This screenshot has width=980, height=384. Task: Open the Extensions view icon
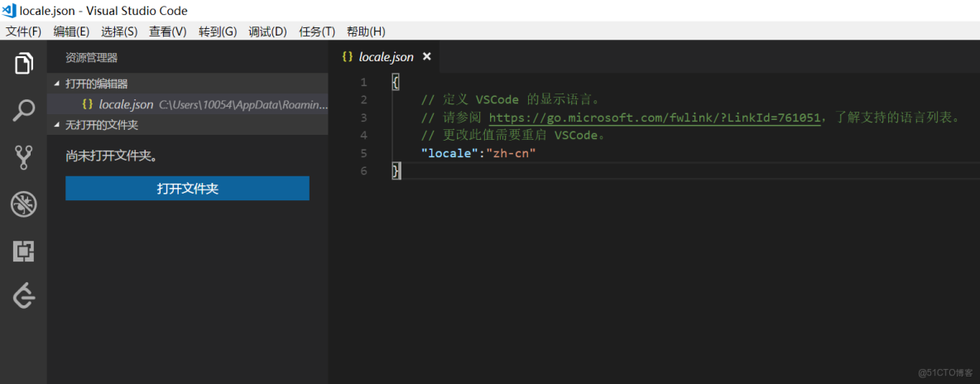tap(24, 252)
